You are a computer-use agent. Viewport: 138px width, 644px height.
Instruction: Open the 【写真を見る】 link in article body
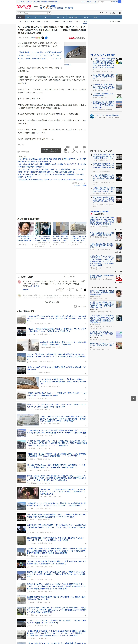coord(40,57)
